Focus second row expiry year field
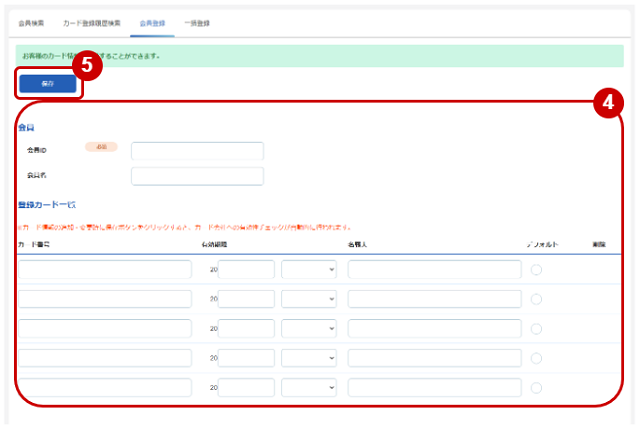This screenshot has height=429, width=640. click(246, 299)
